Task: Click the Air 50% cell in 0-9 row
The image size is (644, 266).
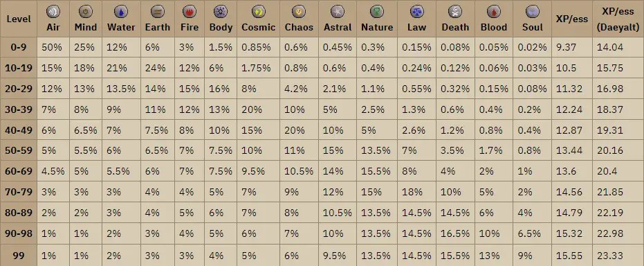Action: tap(53, 47)
